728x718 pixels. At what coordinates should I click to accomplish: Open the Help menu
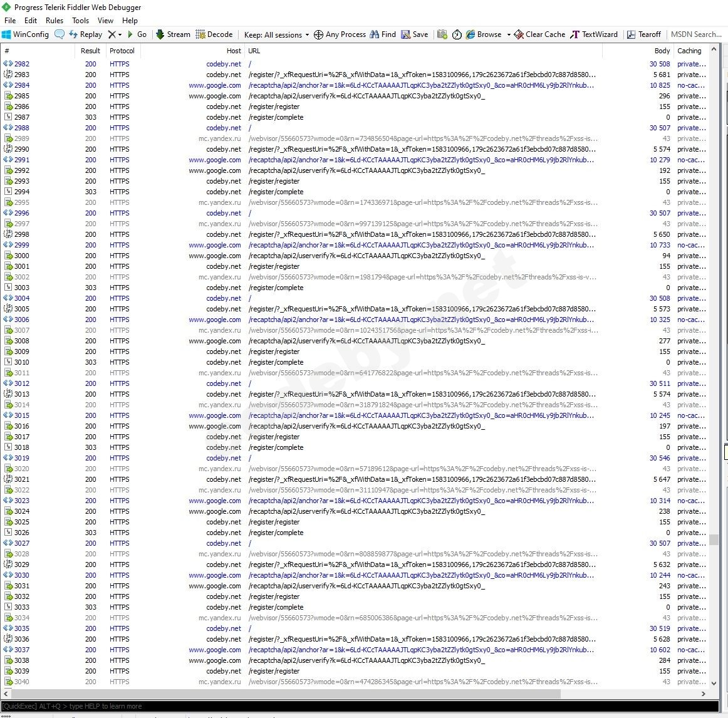(x=130, y=21)
